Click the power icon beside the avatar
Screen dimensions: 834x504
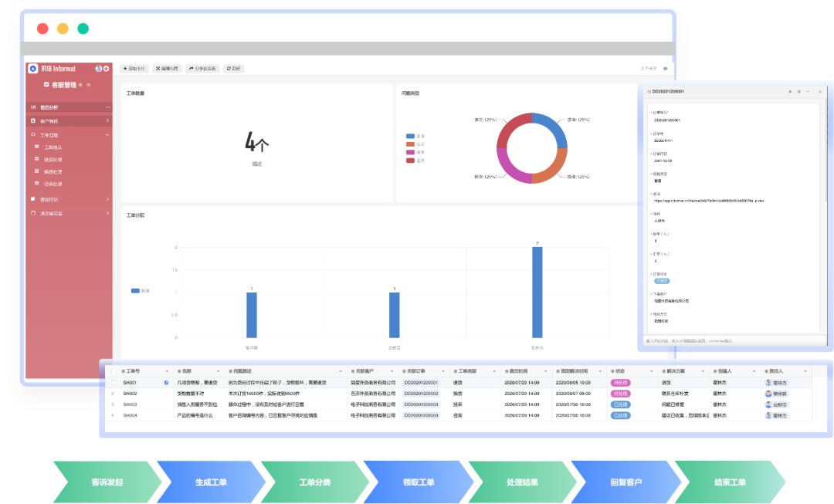click(x=106, y=69)
